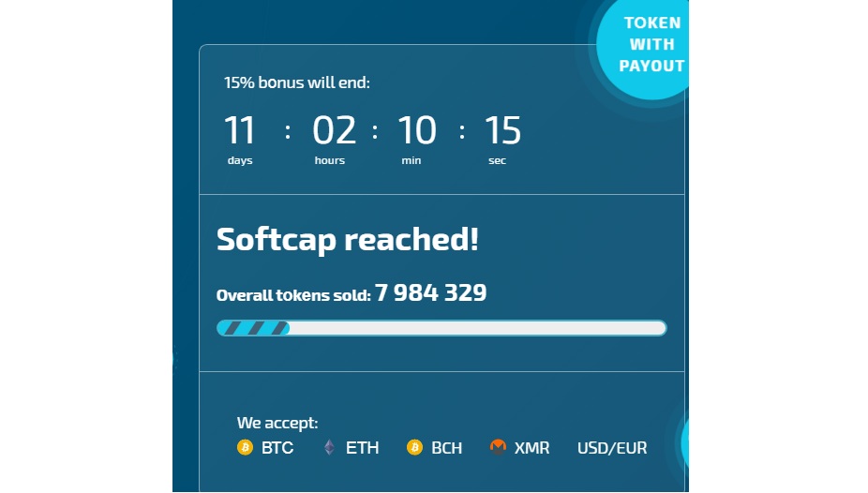
Task: Click the 15% bonus will end text
Action: 297,82
